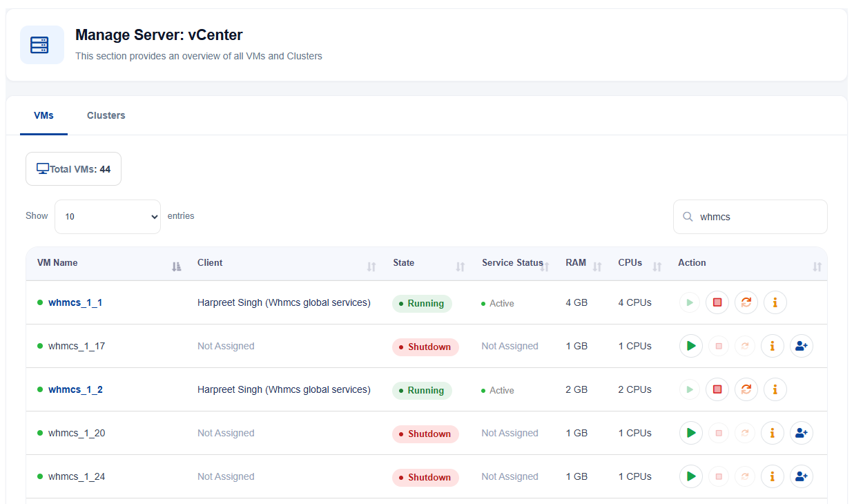This screenshot has height=504, width=854.
Task: Click the 2 CPUs value
Action: [635, 389]
